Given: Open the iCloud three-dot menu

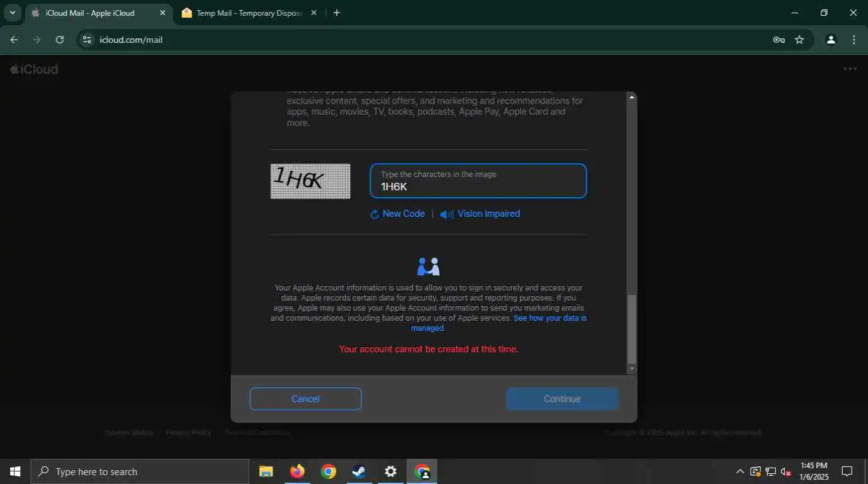Looking at the screenshot, I should coord(850,69).
